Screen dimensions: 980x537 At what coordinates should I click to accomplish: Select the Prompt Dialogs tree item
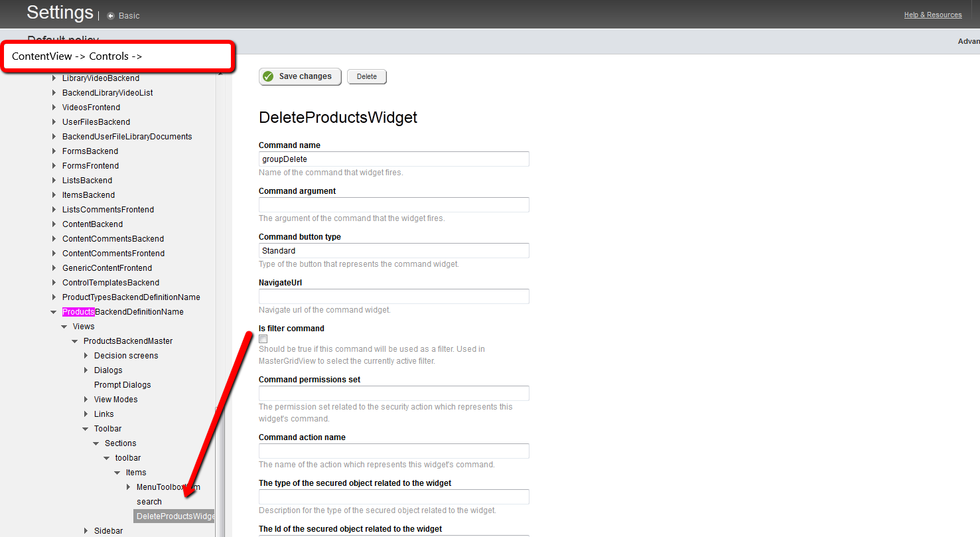click(123, 385)
